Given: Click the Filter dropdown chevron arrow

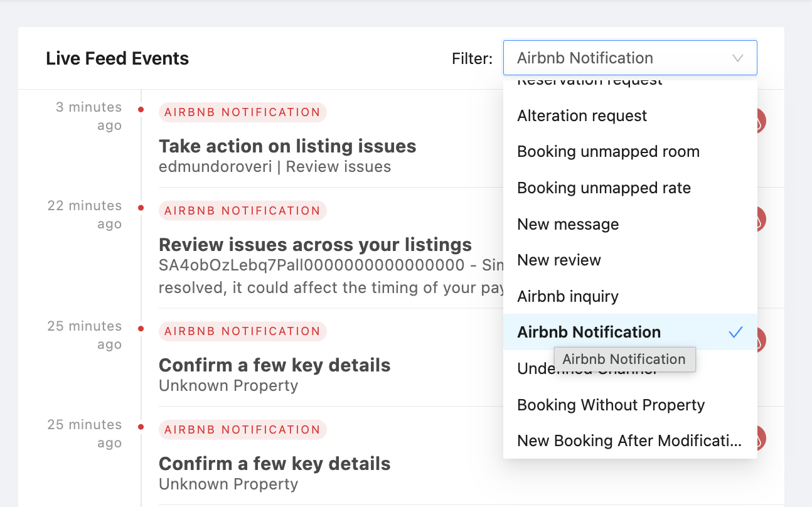Looking at the screenshot, I should point(738,58).
